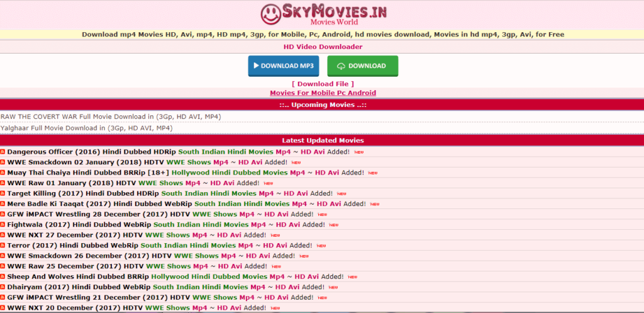This screenshot has height=313, width=644.
Task: Click the NEW badge on Target Killing row
Action: click(341, 194)
